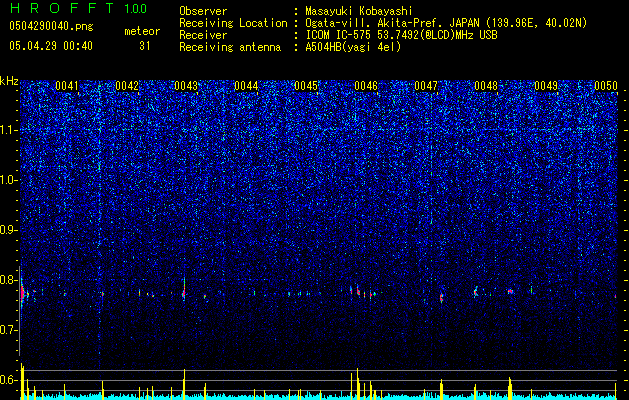The width and height of the screenshot is (629, 400).
Task: Click the 0.6 kHz axis tick label
Action: click(x=9, y=380)
